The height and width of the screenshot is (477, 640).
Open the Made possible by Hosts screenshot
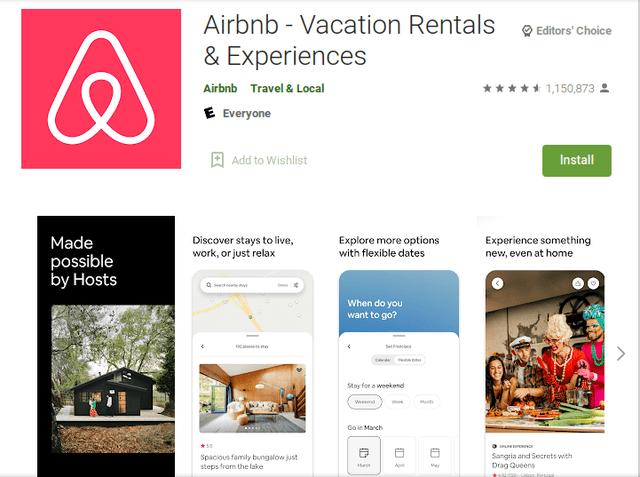coord(106,346)
